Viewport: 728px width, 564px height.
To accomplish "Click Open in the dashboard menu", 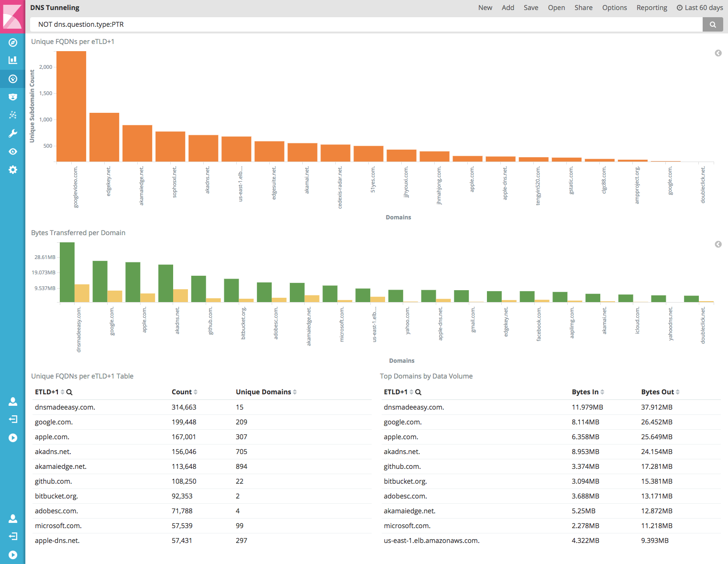I will point(556,8).
